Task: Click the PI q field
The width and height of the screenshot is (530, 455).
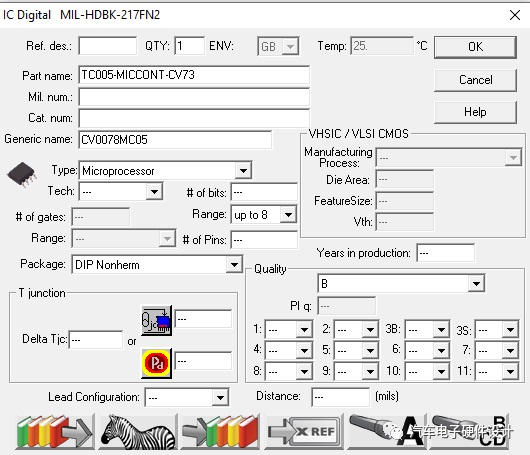Action: pos(346,306)
